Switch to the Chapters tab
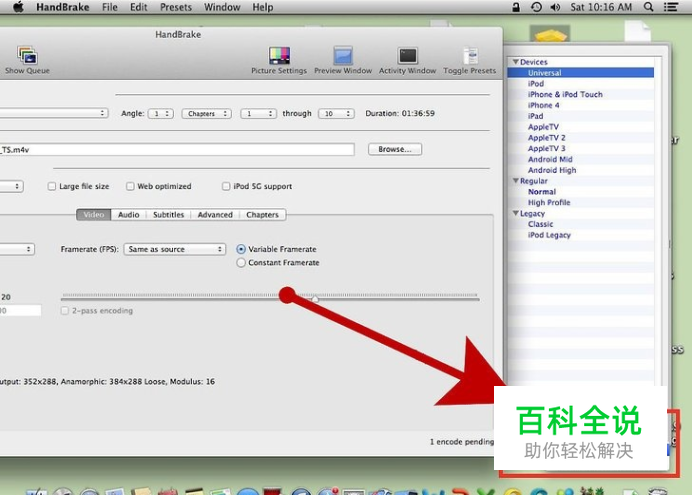The height and width of the screenshot is (495, 692). click(263, 215)
